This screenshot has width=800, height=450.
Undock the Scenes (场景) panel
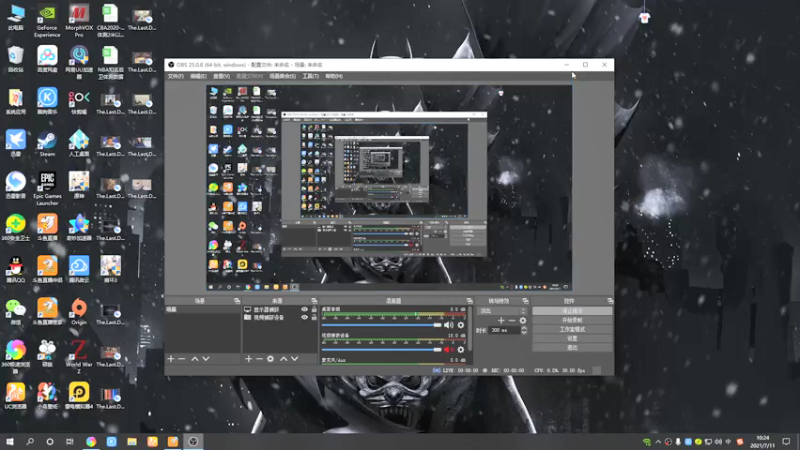(x=237, y=301)
